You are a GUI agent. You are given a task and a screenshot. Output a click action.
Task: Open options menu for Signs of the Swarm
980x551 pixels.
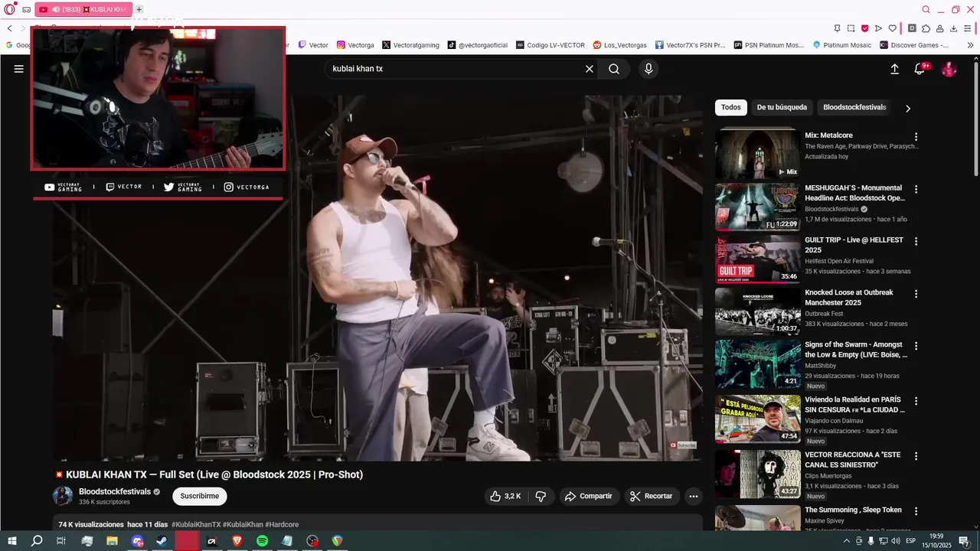tap(916, 346)
